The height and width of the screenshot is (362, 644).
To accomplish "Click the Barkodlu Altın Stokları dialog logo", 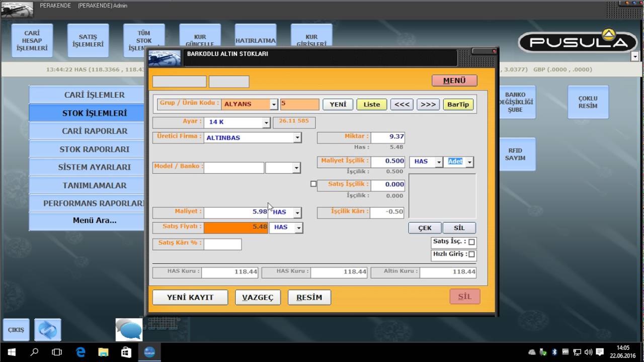I will click(x=165, y=58).
